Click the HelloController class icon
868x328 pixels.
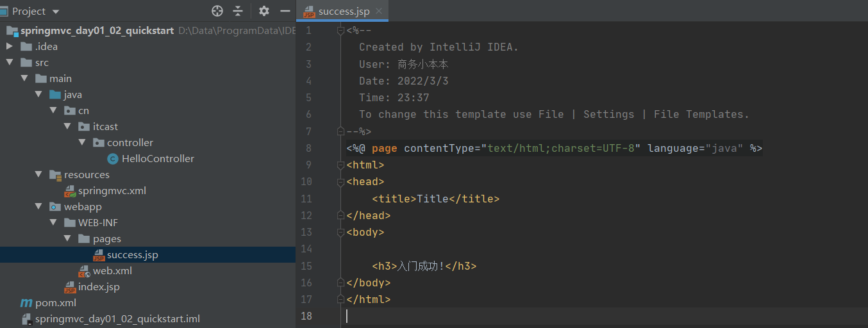(113, 158)
